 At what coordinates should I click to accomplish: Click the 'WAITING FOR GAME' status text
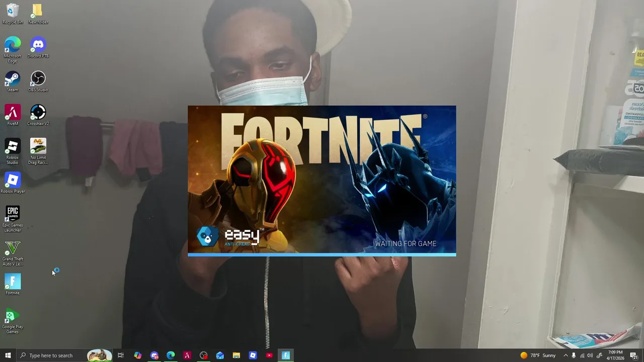(x=406, y=243)
